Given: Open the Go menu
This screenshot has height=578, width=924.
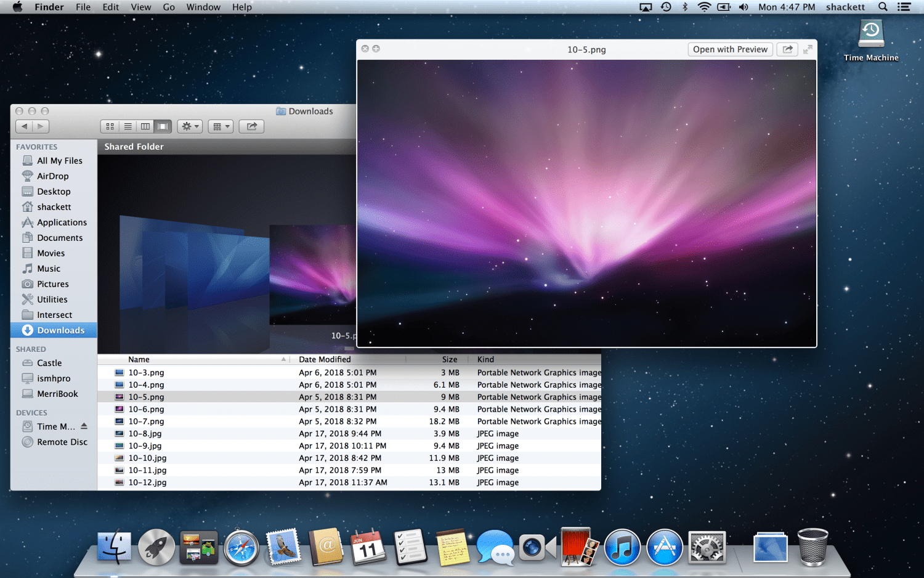Looking at the screenshot, I should [169, 7].
